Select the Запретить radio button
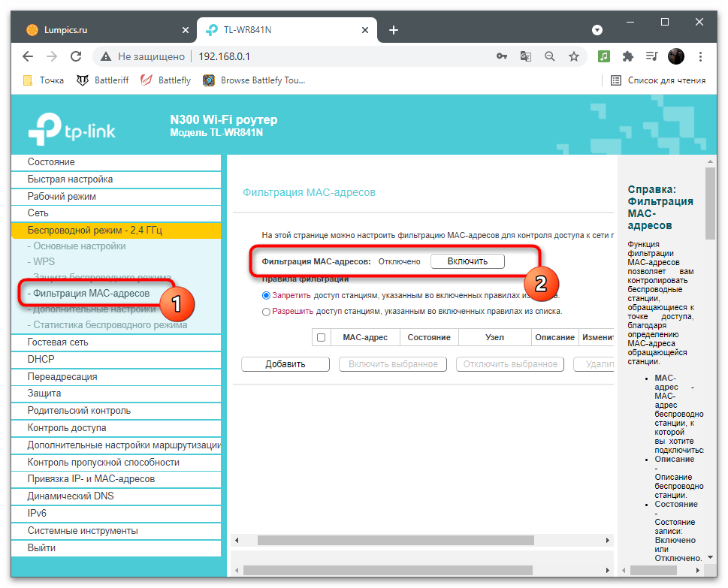The width and height of the screenshot is (728, 588). (266, 296)
